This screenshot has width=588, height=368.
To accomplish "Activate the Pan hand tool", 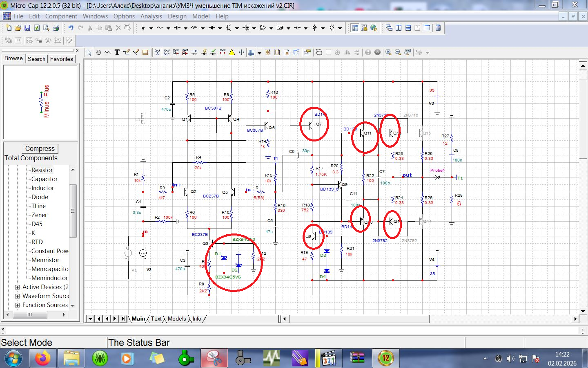I will pos(98,52).
